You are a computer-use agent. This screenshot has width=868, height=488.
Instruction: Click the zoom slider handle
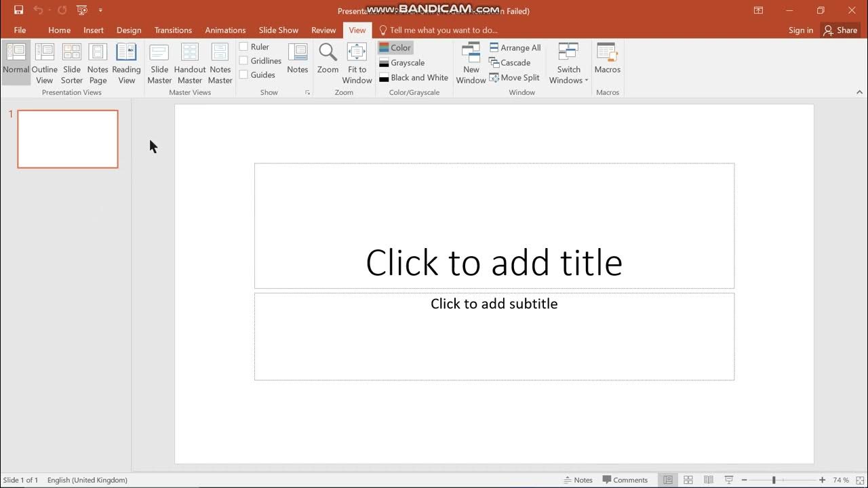click(774, 480)
